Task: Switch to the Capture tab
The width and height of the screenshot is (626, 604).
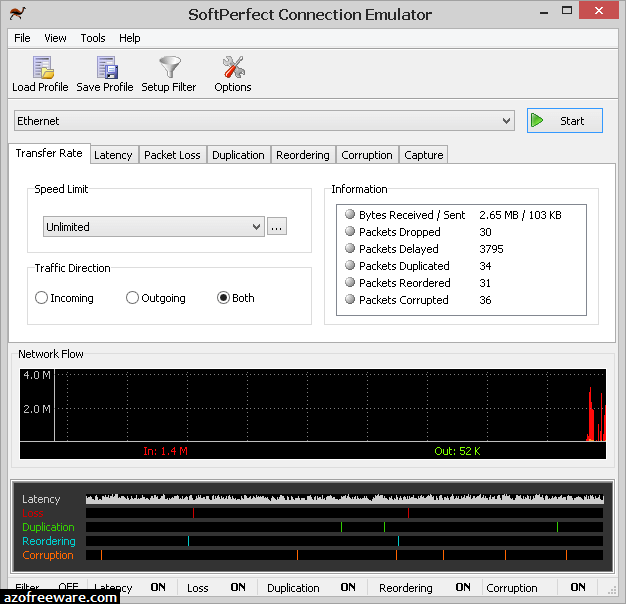Action: pyautogui.click(x=424, y=155)
